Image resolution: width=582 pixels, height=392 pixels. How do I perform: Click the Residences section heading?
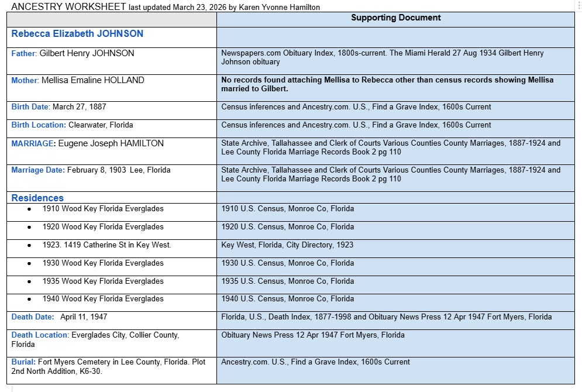click(37, 198)
